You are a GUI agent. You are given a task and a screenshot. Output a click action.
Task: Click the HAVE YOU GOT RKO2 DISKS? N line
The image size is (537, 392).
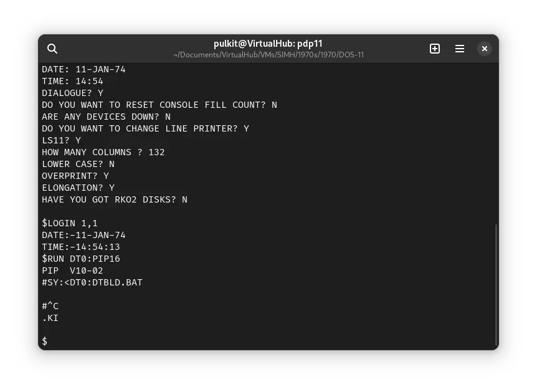point(115,199)
